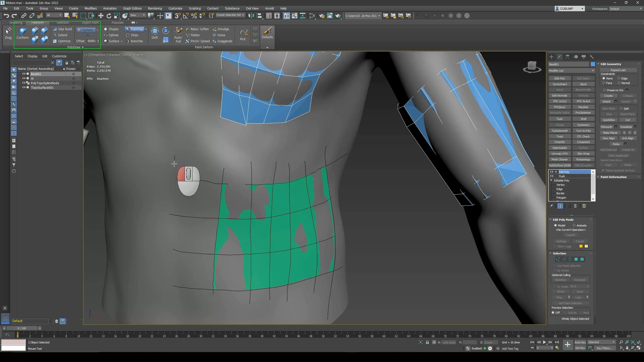Select the Move tool icon
The width and height of the screenshot is (644, 362).
[101, 16]
